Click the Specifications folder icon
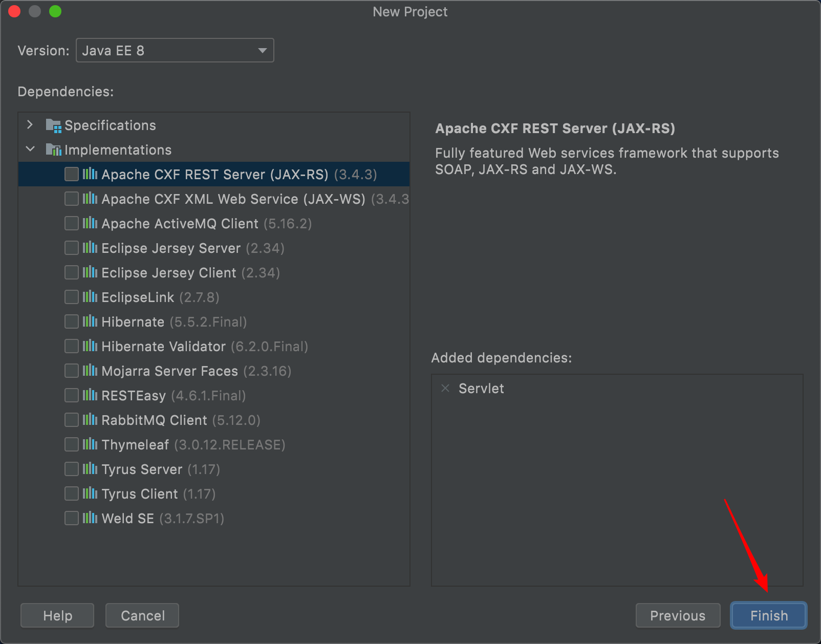Viewport: 821px width, 644px height. (53, 125)
